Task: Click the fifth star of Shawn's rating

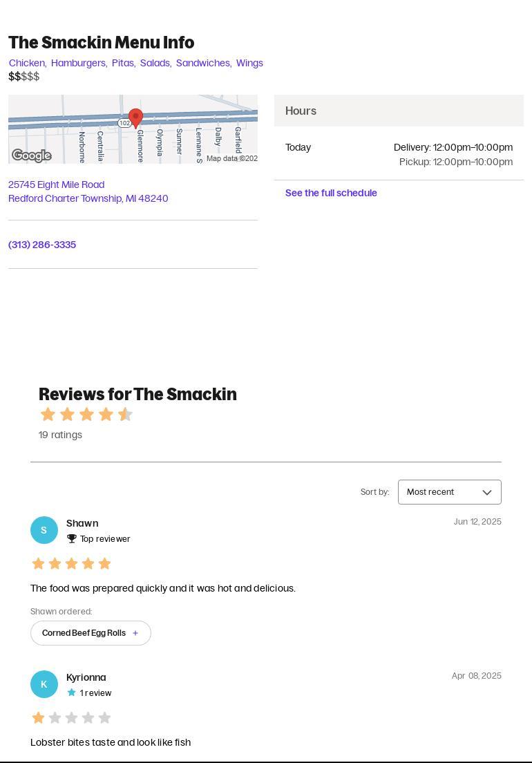Action: click(x=104, y=563)
